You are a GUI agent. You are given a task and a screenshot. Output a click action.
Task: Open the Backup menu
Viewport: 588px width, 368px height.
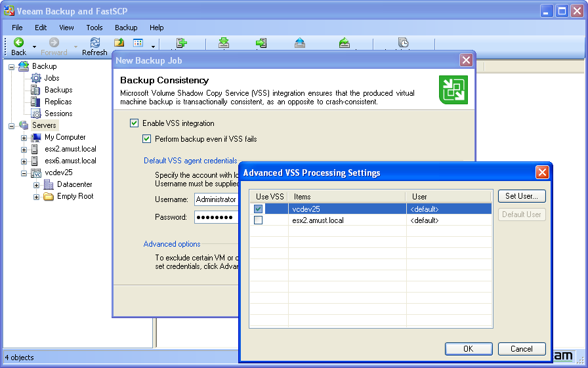coord(126,28)
